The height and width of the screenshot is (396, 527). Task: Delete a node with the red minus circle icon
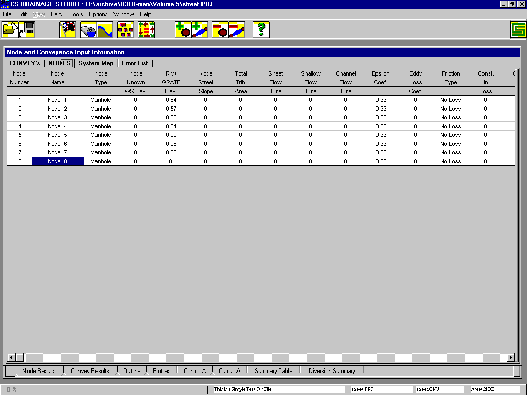[220, 29]
